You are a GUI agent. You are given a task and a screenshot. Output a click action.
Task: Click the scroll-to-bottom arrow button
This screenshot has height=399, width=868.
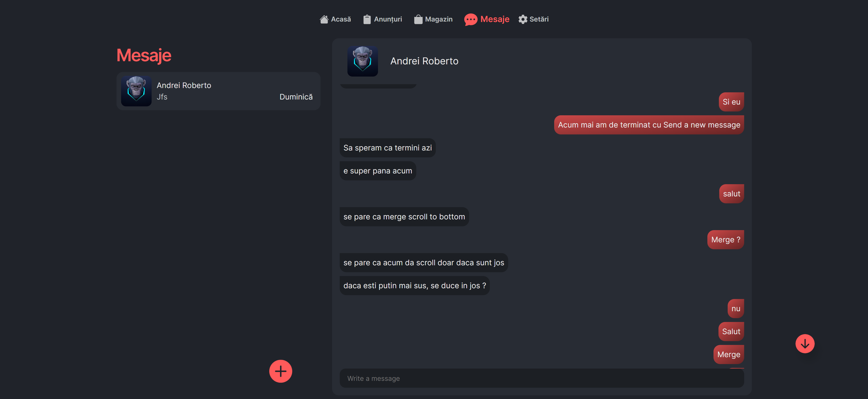805,344
